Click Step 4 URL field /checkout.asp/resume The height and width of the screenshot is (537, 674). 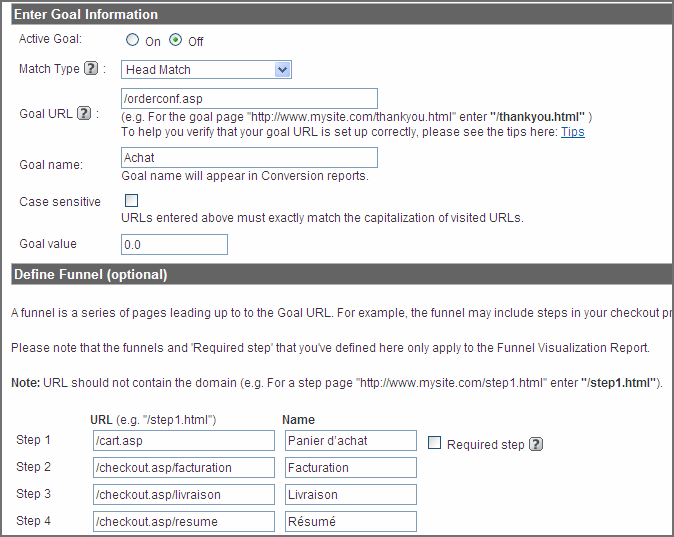pyautogui.click(x=182, y=522)
